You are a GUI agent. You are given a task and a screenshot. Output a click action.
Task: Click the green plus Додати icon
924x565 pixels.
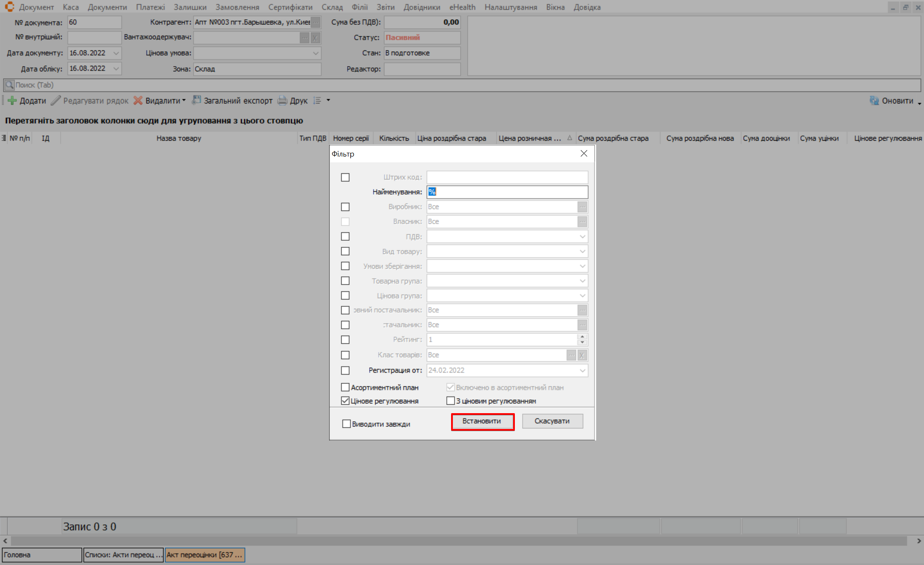point(12,101)
